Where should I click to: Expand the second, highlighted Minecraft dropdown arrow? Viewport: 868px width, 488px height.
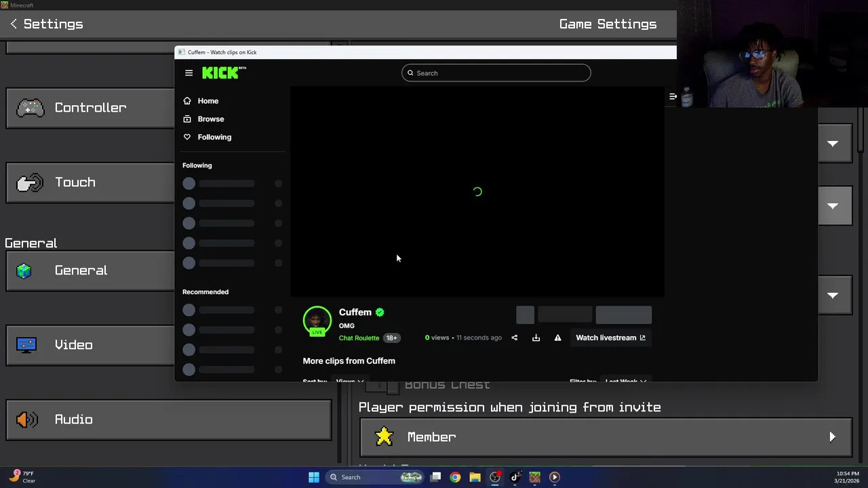(x=833, y=206)
